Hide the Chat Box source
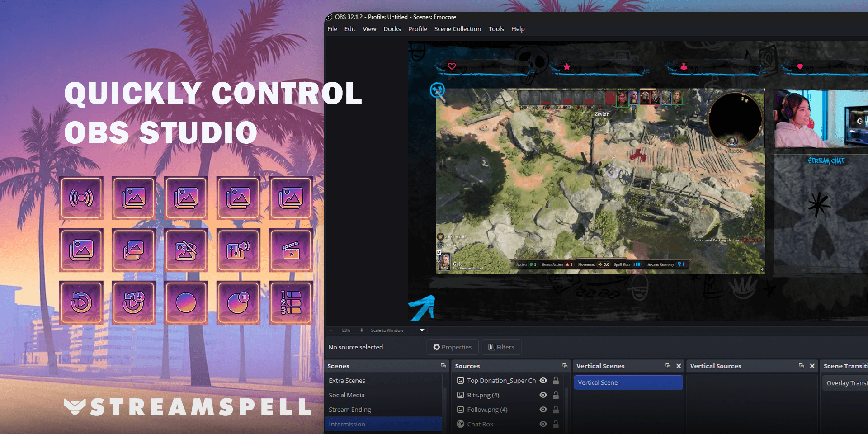 click(543, 424)
